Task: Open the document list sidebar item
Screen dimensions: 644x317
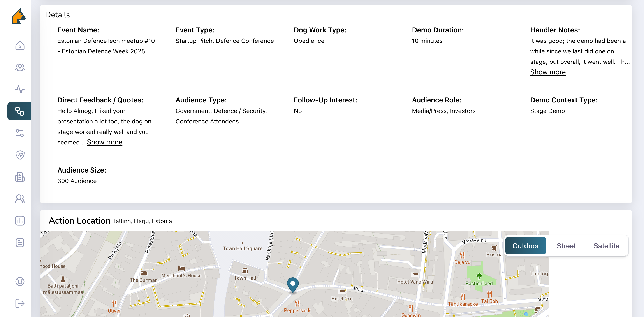Action: click(20, 243)
